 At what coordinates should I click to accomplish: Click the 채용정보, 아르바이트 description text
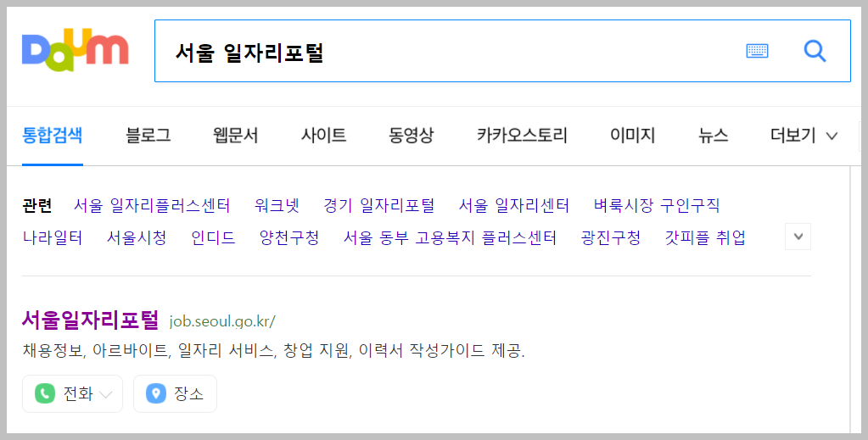273,350
